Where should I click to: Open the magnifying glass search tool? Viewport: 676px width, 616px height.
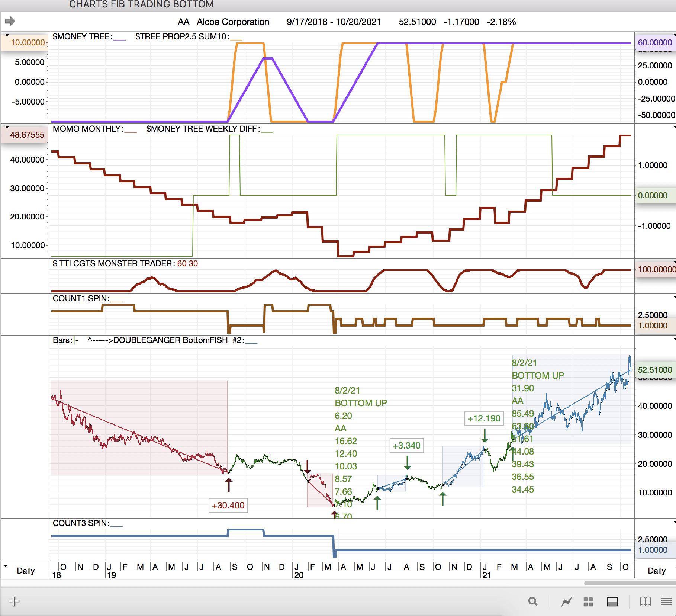pyautogui.click(x=532, y=601)
